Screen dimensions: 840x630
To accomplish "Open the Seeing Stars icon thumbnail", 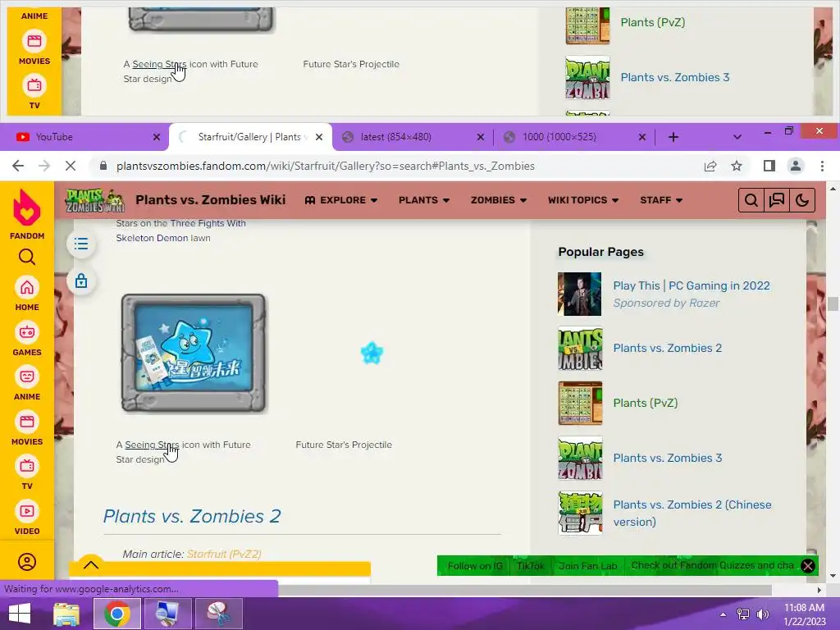I will 193,354.
